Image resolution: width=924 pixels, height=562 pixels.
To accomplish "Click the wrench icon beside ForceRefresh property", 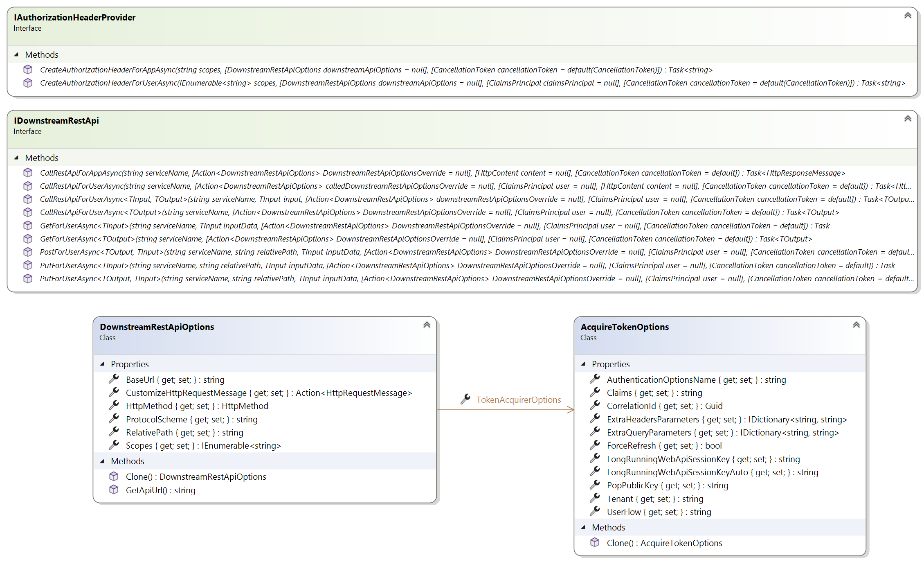I will (x=595, y=445).
